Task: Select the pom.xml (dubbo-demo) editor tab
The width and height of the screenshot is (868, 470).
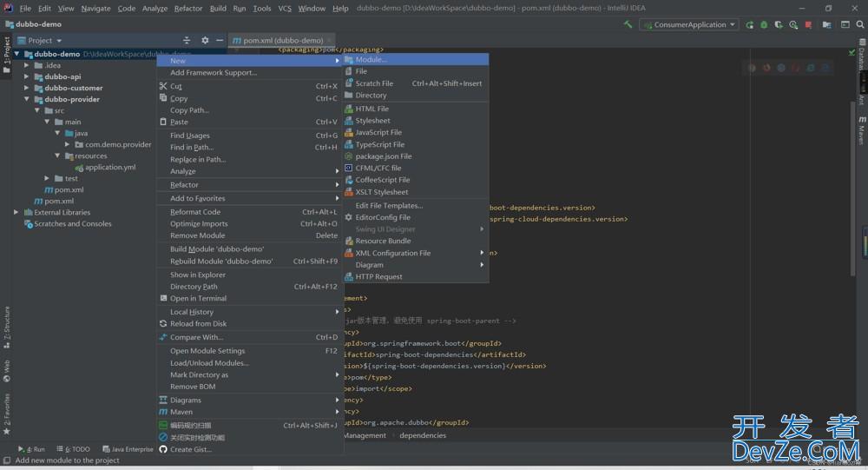Action: tap(283, 41)
